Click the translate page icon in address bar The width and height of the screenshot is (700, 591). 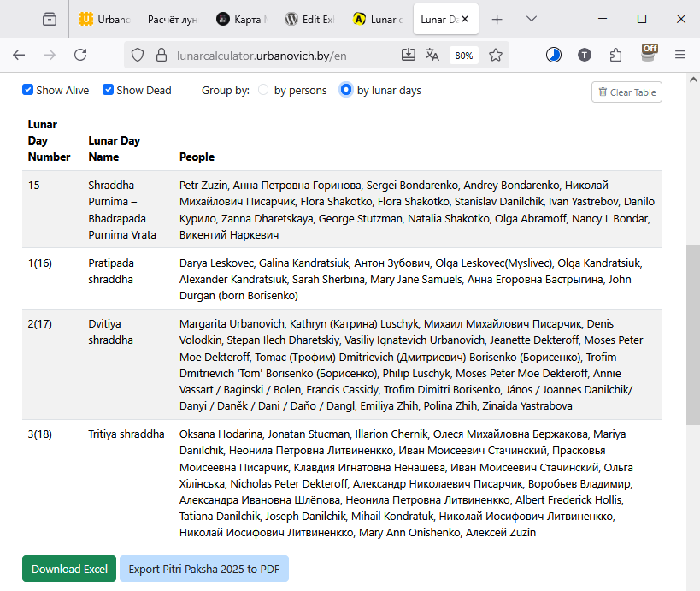(x=432, y=55)
